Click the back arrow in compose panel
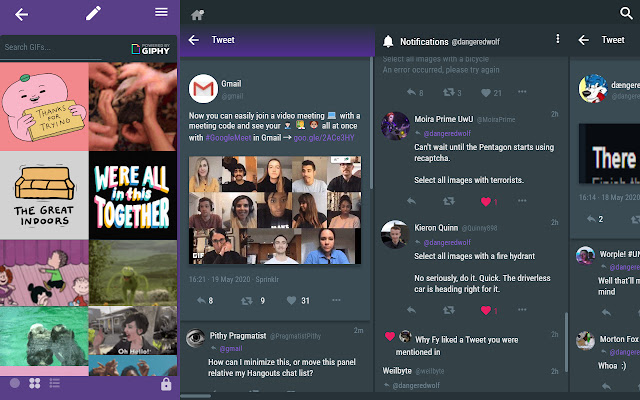This screenshot has height=400, width=640. pyautogui.click(x=22, y=15)
